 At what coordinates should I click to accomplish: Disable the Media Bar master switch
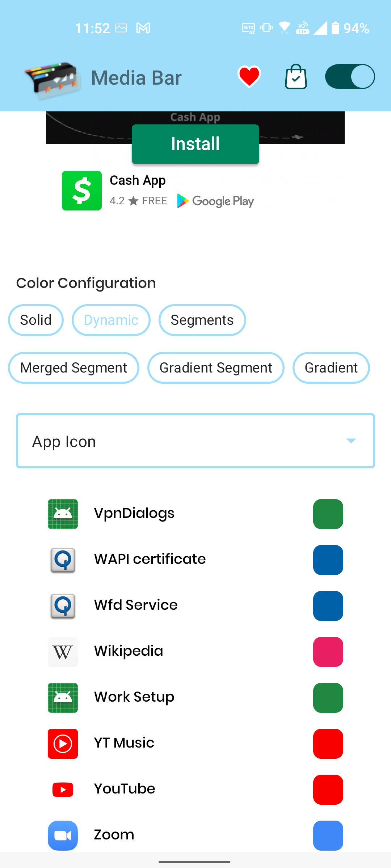[x=349, y=76]
